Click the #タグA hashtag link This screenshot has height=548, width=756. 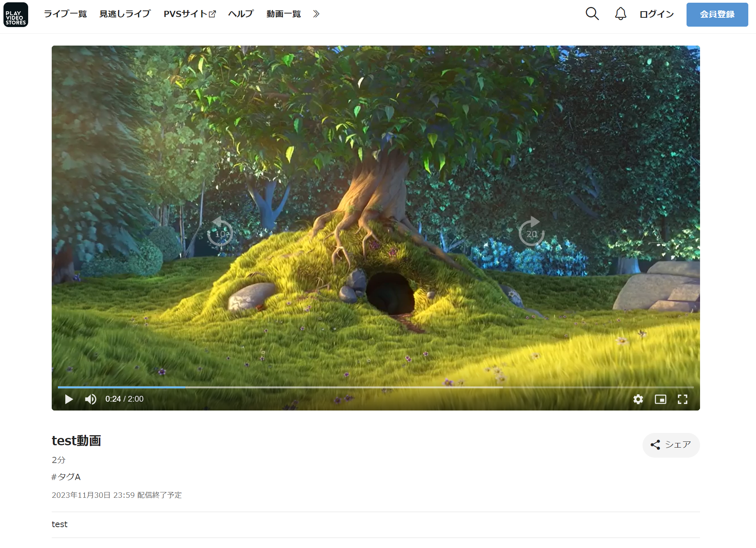pyautogui.click(x=66, y=477)
